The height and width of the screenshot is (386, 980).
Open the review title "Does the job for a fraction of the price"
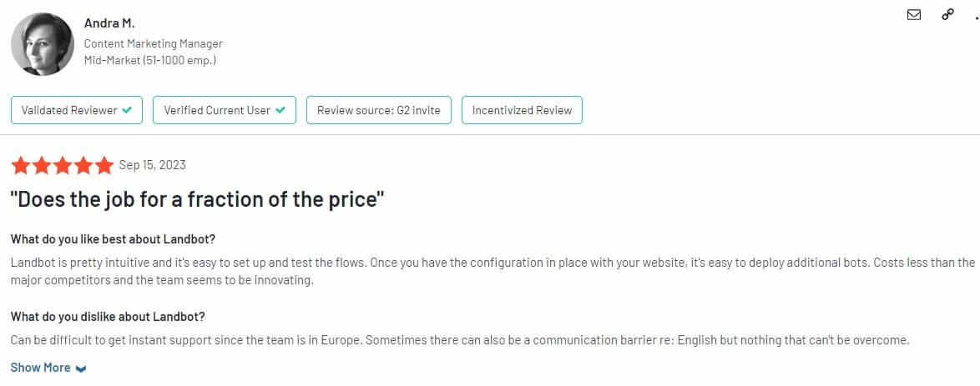coord(198,200)
